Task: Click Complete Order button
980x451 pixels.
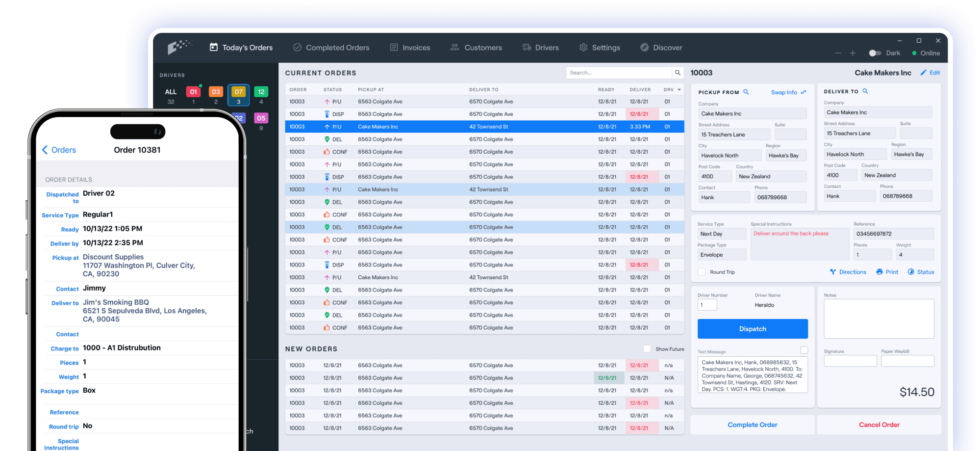Action: [x=753, y=425]
